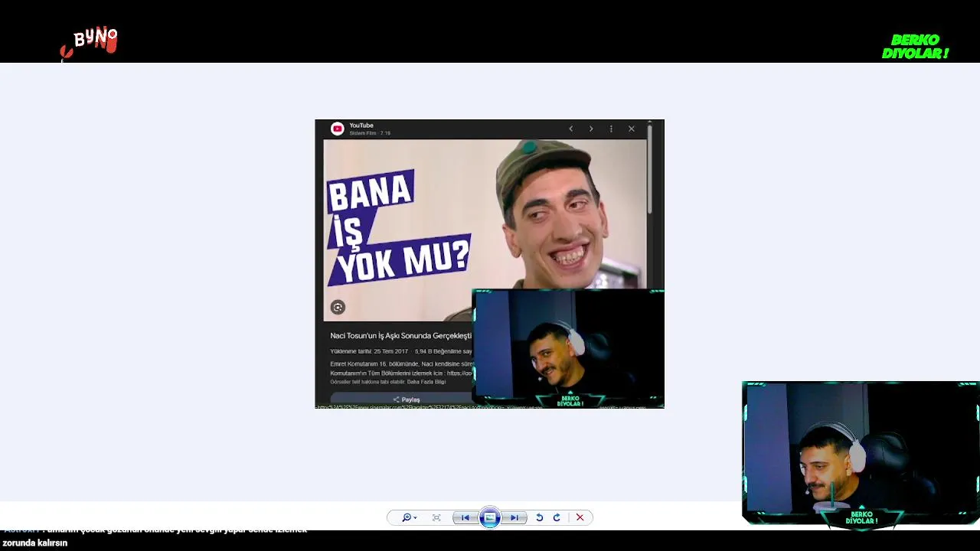Close the pictured YouTube panel with the X
This screenshot has width=980, height=551.
(632, 129)
